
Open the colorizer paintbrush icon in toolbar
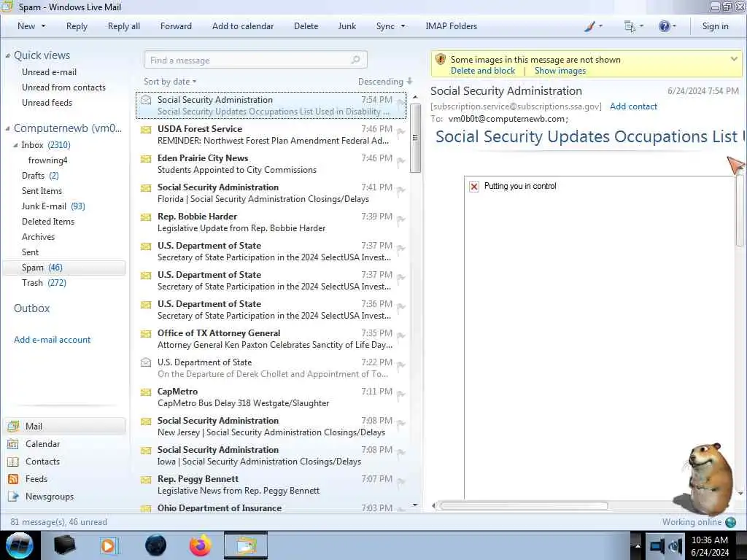589,26
